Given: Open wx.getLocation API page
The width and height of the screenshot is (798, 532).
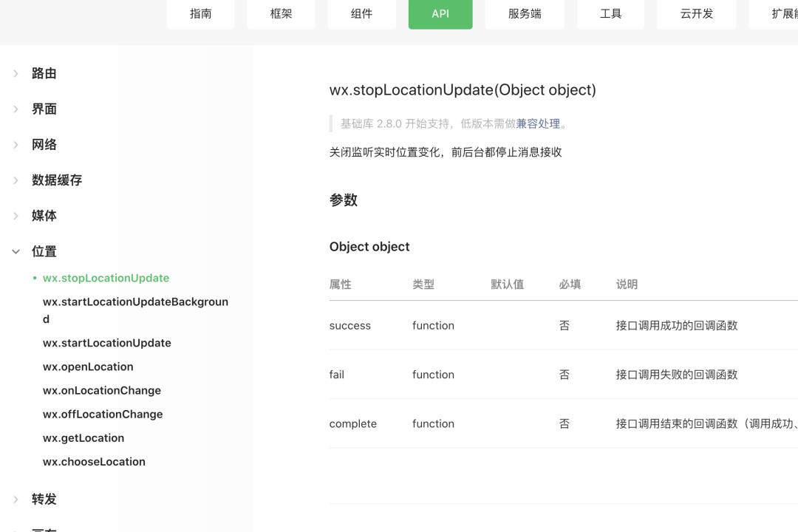Looking at the screenshot, I should pos(83,437).
